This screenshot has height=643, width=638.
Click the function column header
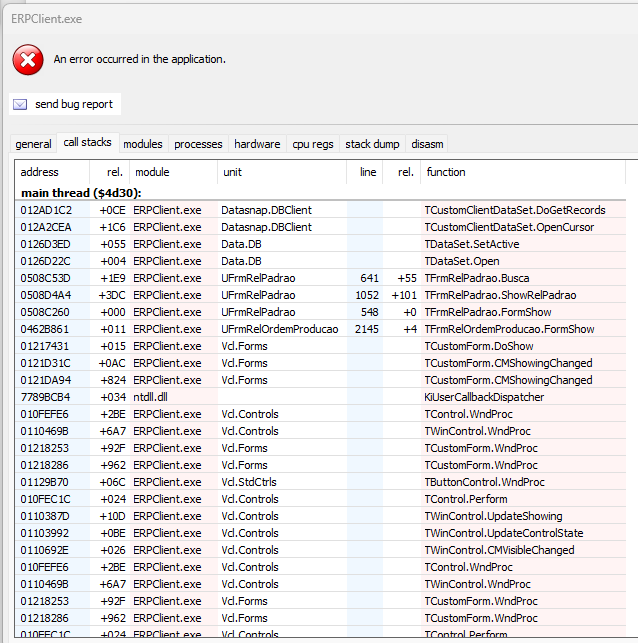pos(446,172)
